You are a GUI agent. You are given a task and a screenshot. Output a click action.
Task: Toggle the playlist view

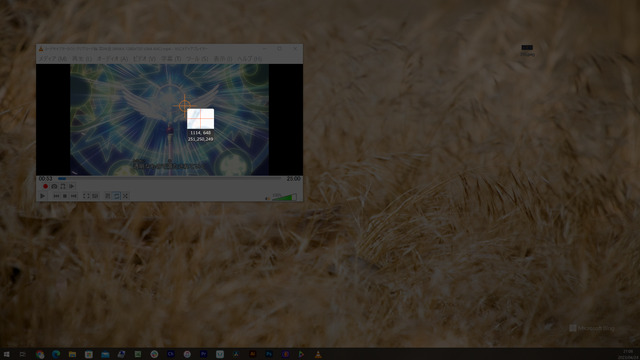[x=108, y=196]
